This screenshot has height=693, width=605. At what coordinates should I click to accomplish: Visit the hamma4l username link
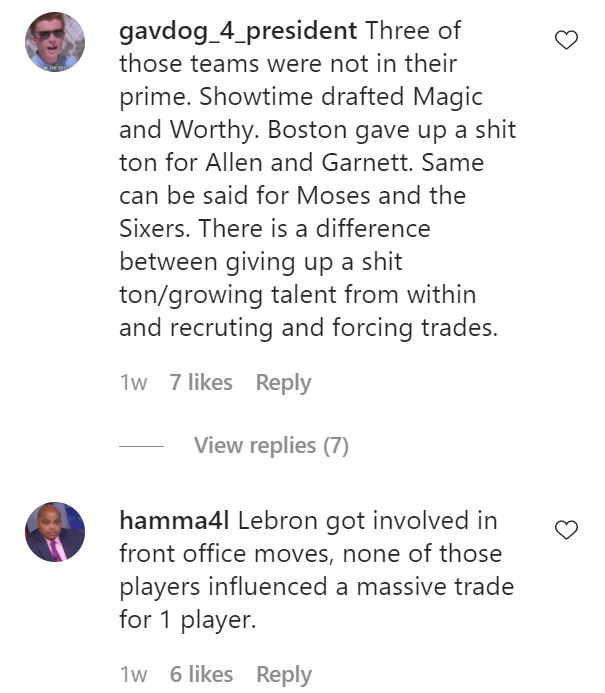174,520
